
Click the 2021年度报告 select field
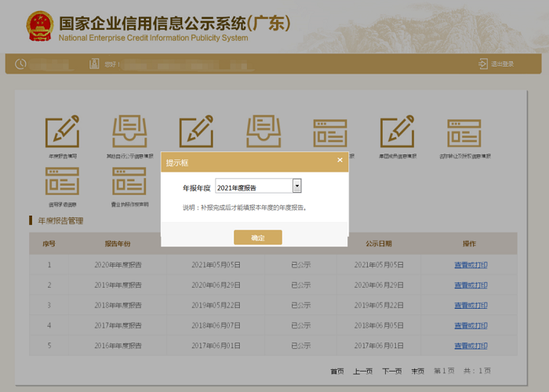[253, 187]
